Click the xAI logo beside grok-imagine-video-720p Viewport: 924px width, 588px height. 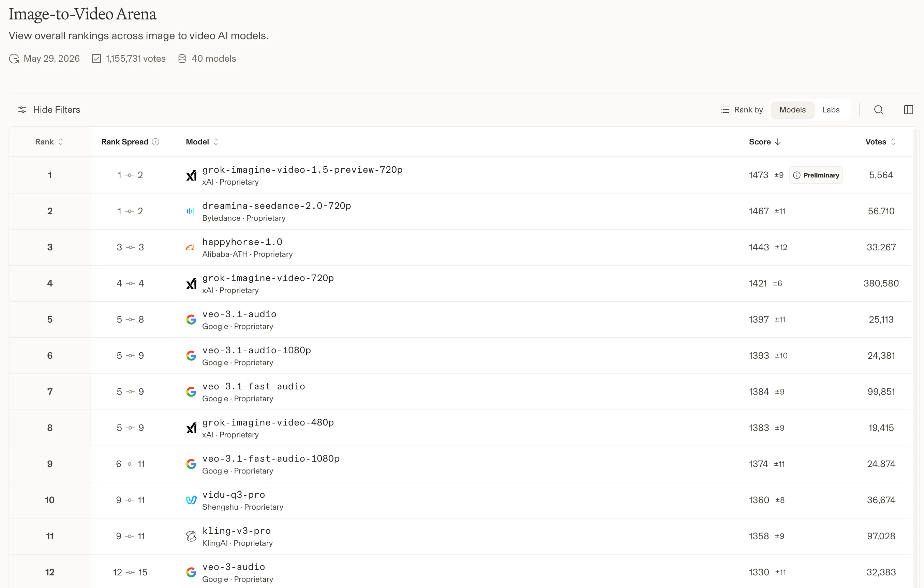(x=191, y=284)
